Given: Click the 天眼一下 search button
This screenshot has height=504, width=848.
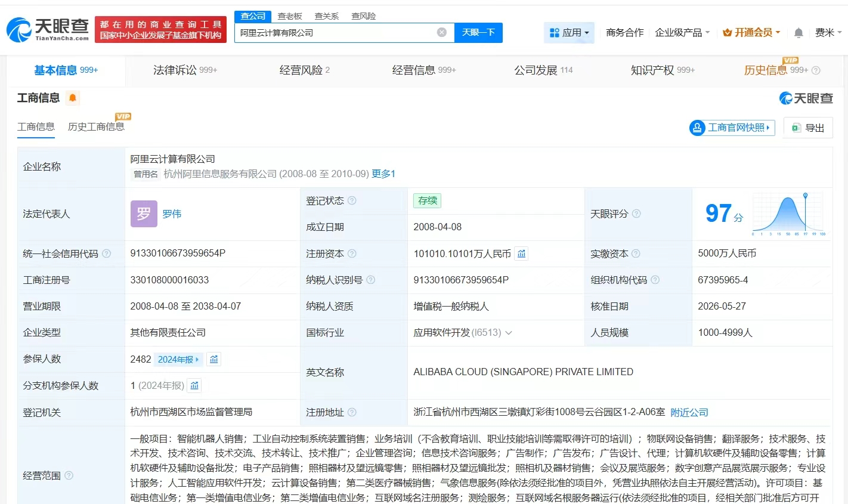Looking at the screenshot, I should coord(478,33).
